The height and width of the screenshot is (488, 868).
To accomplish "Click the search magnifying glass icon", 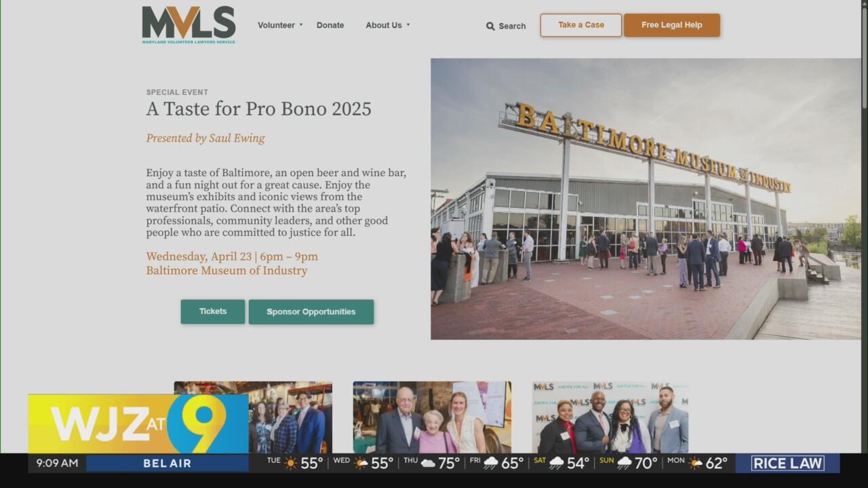I will (x=490, y=26).
